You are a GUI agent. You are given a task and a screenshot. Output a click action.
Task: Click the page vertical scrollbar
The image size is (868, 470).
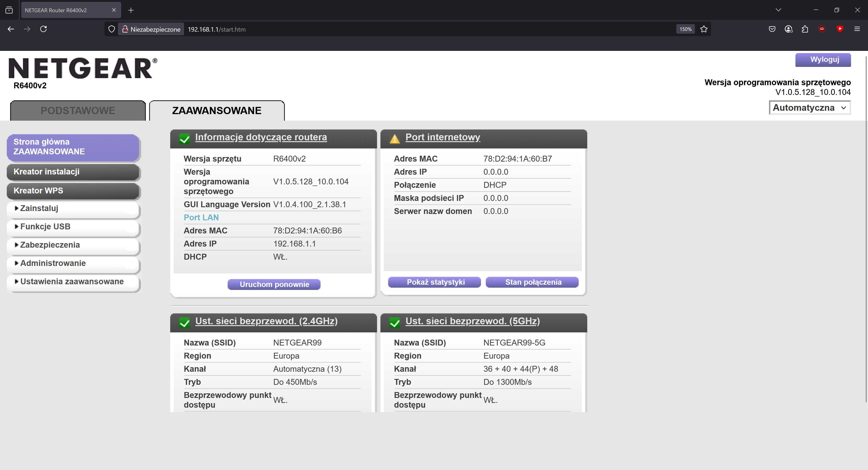click(866, 229)
